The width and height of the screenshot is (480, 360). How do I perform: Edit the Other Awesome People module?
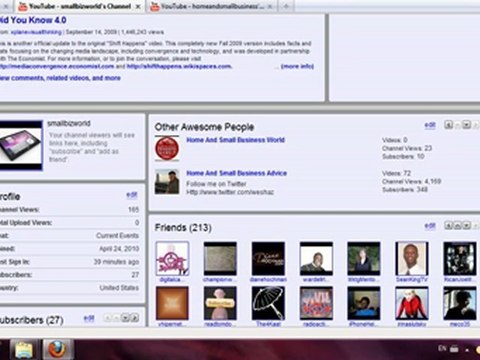click(430, 125)
